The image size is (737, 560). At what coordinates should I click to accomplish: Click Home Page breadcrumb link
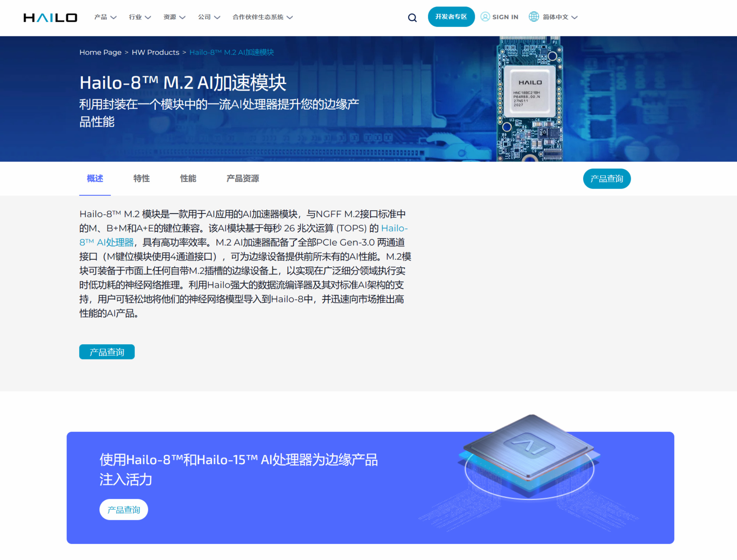pos(100,52)
